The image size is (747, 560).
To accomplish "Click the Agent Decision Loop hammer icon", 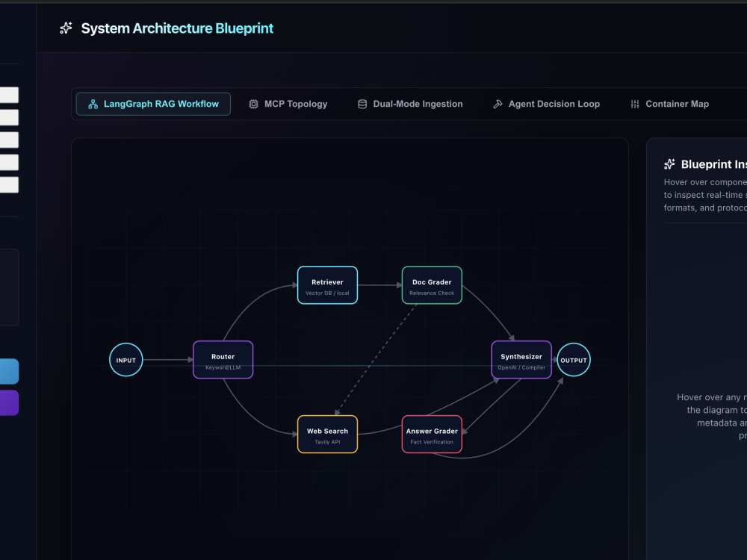I will click(x=498, y=104).
